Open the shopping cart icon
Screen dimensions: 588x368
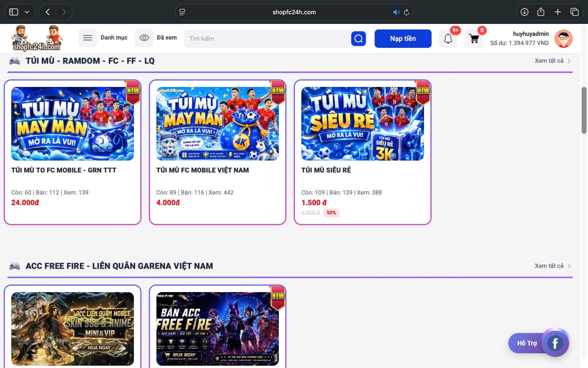coord(474,39)
